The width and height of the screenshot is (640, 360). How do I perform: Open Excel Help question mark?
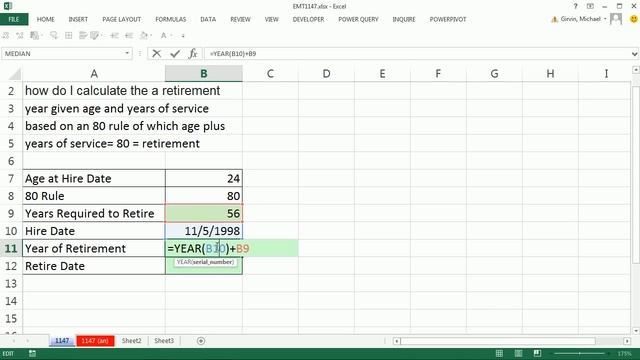[x=576, y=6]
